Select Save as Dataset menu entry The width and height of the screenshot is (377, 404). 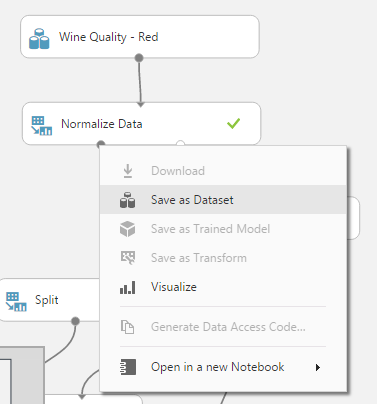click(223, 200)
